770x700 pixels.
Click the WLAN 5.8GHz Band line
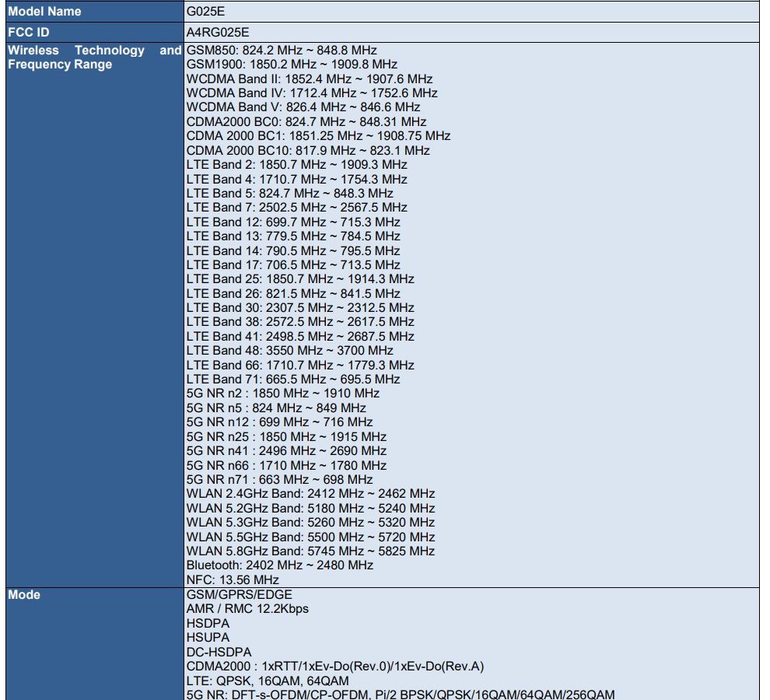click(x=310, y=551)
